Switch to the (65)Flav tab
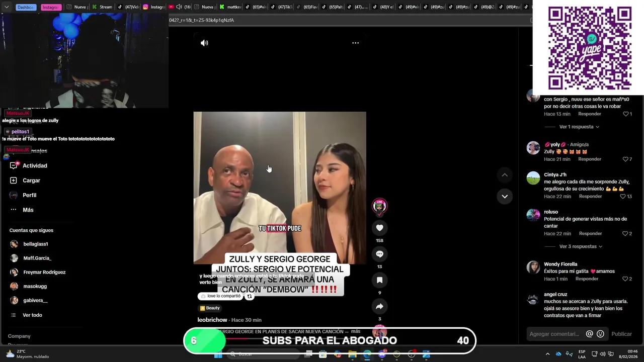Screen dimensions: 644x362 pyautogui.click(x=306, y=7)
